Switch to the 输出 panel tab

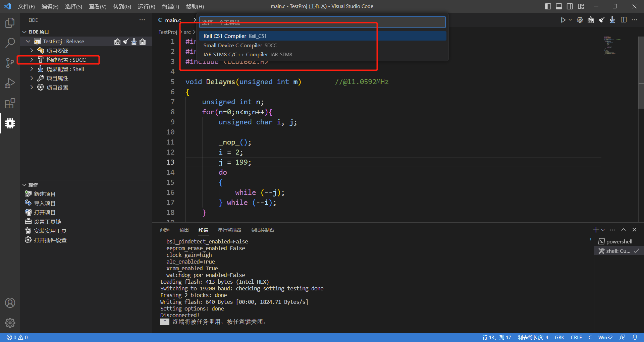click(184, 230)
